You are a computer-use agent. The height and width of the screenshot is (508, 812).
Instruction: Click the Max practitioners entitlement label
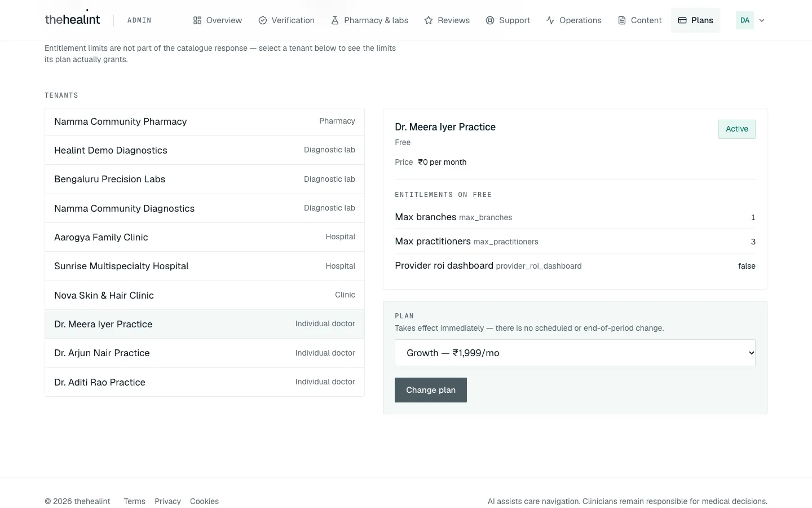433,241
